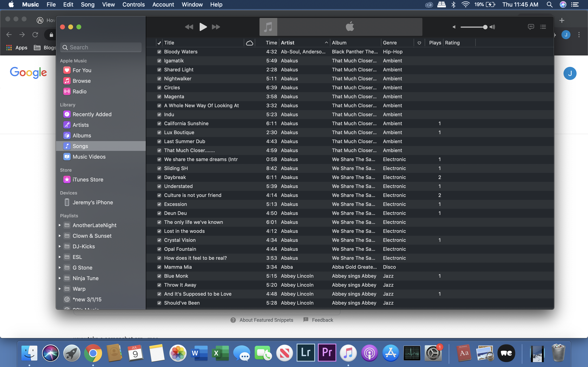Open Radio in the sidebar

pos(79,92)
